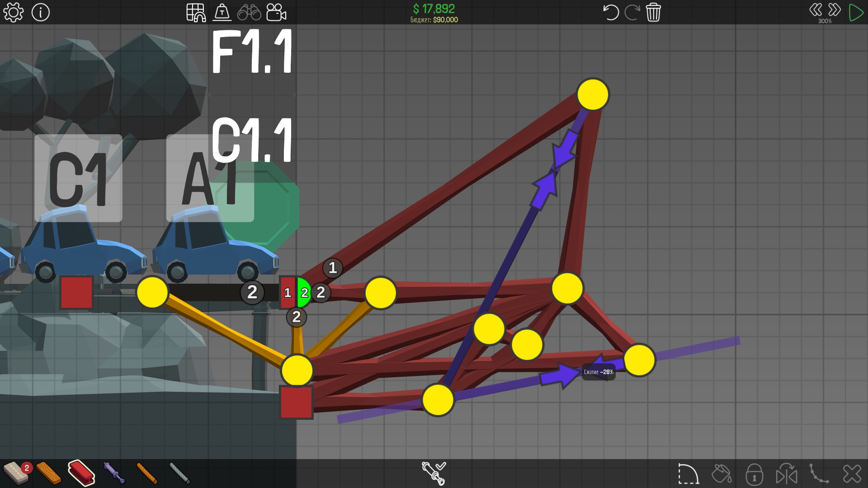
Task: Click the C1.1 checkpoint label
Action: [252, 140]
